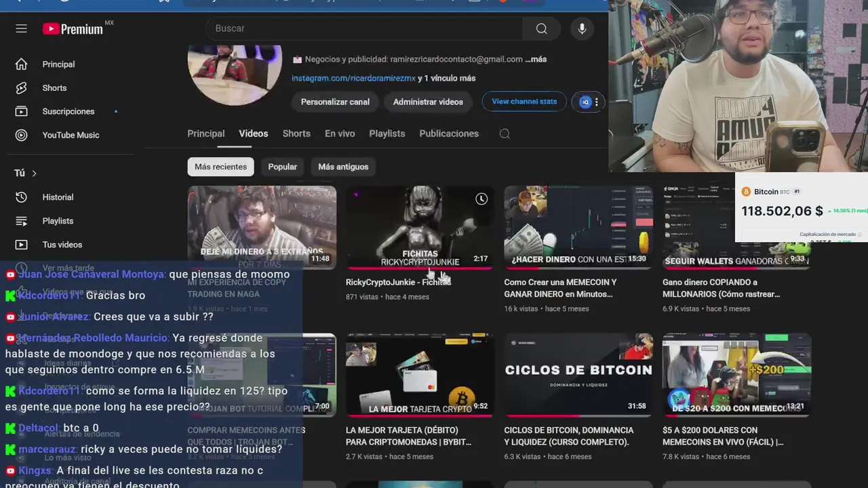Image resolution: width=868 pixels, height=488 pixels.
Task: Click the Bitcoin BTC widget label
Action: (x=772, y=192)
